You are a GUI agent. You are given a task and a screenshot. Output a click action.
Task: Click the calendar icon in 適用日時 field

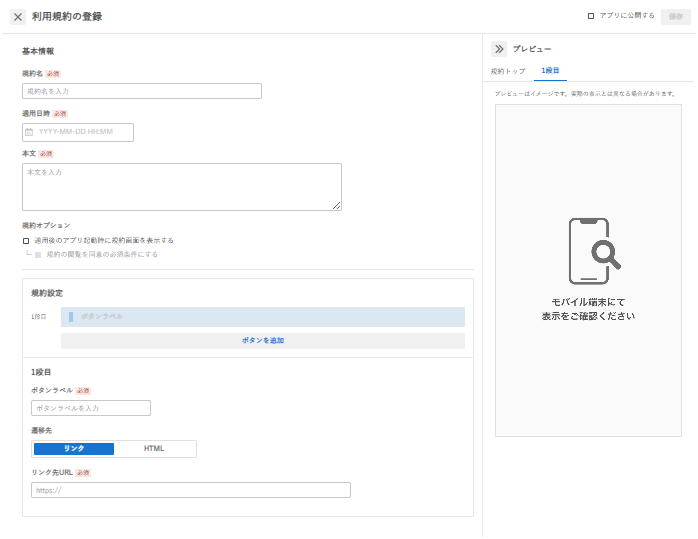click(x=29, y=132)
